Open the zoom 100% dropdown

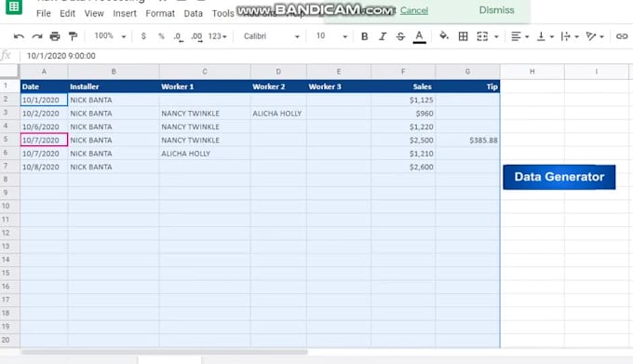(x=110, y=36)
